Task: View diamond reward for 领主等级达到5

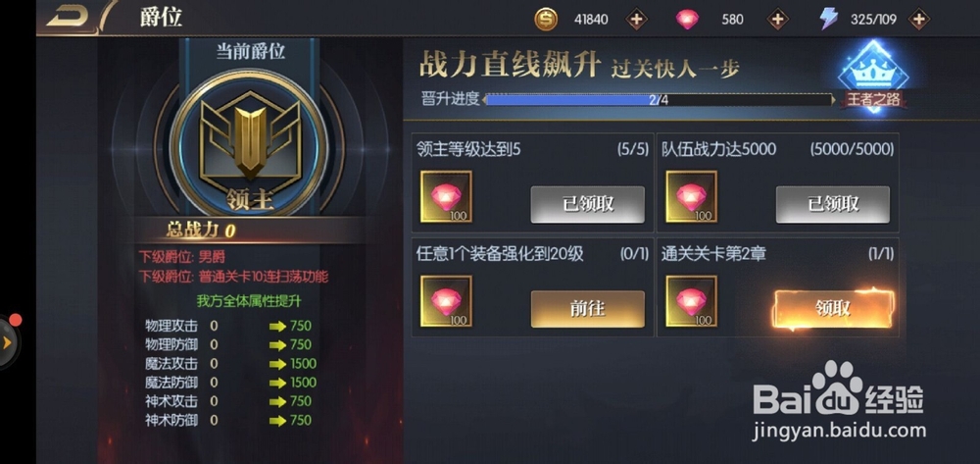Action: pos(446,197)
